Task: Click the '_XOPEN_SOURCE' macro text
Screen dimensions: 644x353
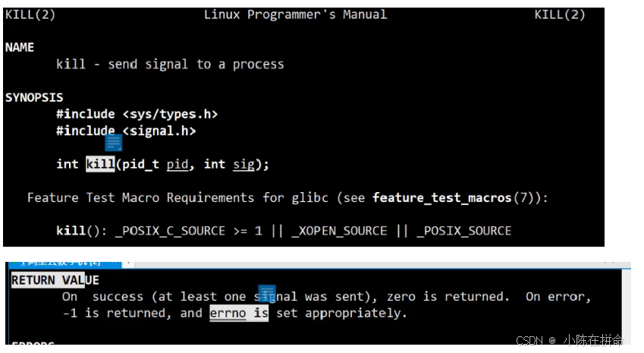Action: (339, 231)
